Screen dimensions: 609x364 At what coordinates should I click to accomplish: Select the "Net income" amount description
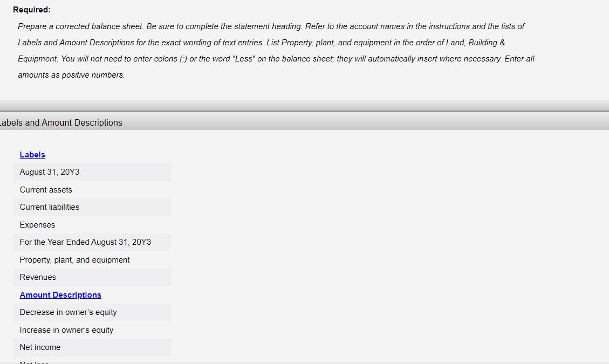pyautogui.click(x=40, y=347)
